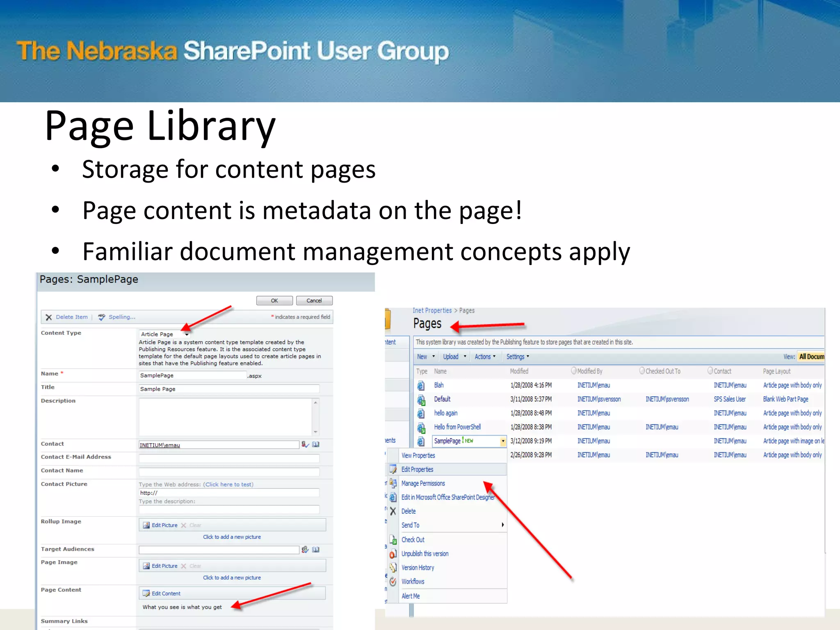The image size is (840, 630).
Task: Open the All Documents view selector
Action: click(811, 357)
